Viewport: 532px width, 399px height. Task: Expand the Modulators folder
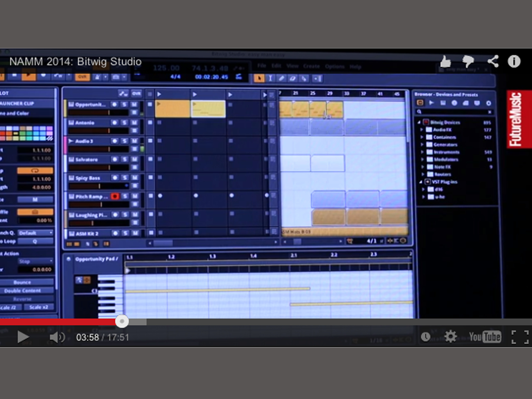tap(423, 159)
